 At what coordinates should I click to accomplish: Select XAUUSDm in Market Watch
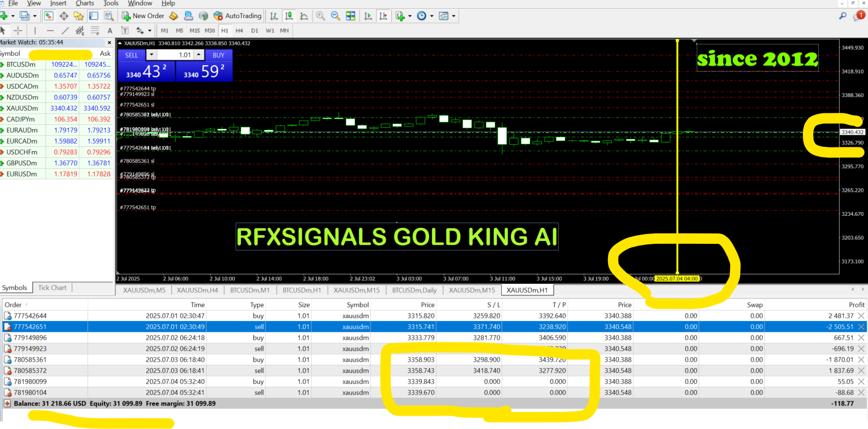(56, 108)
